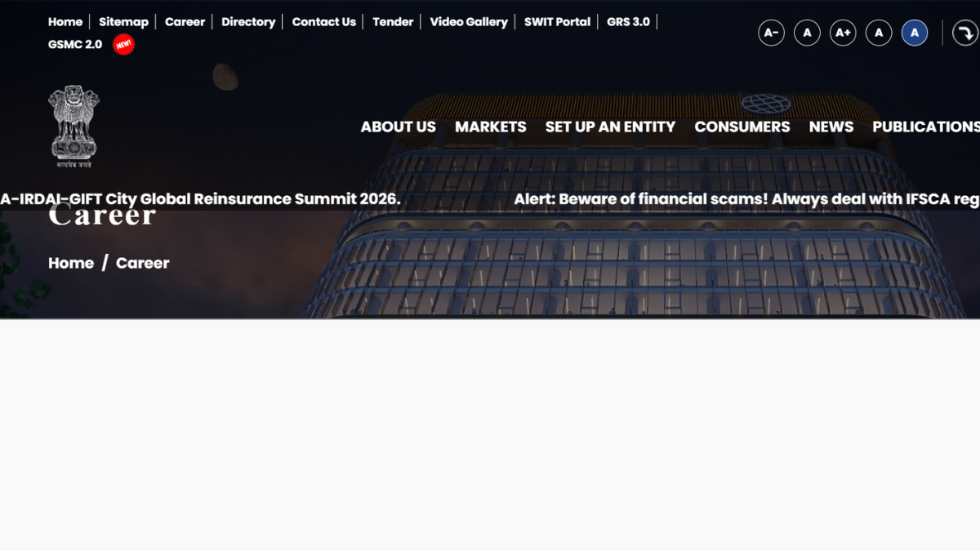This screenshot has height=551, width=980.
Task: Open the Sitemap link
Action: click(x=123, y=22)
